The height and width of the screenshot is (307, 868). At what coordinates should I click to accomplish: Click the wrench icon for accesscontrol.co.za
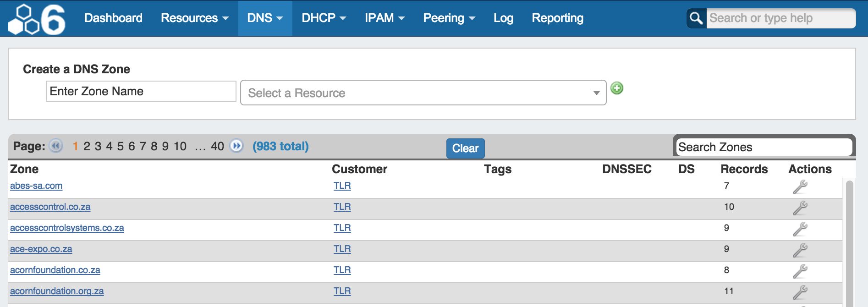click(800, 208)
